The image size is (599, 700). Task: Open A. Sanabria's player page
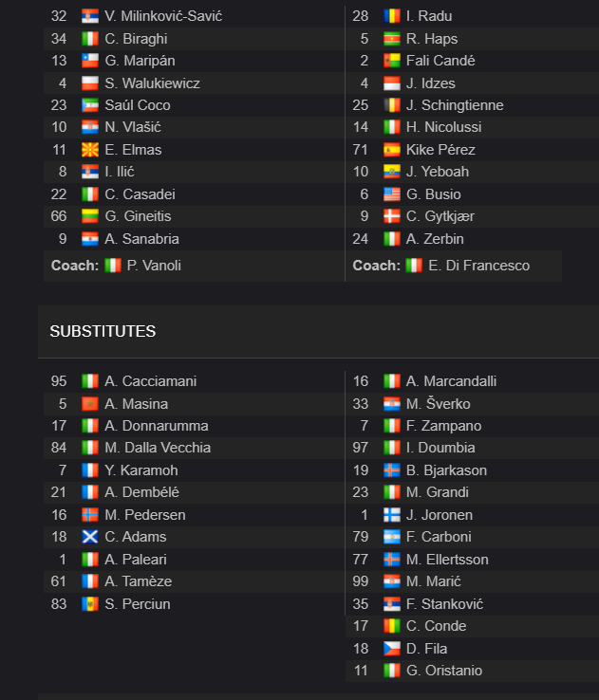pos(141,239)
